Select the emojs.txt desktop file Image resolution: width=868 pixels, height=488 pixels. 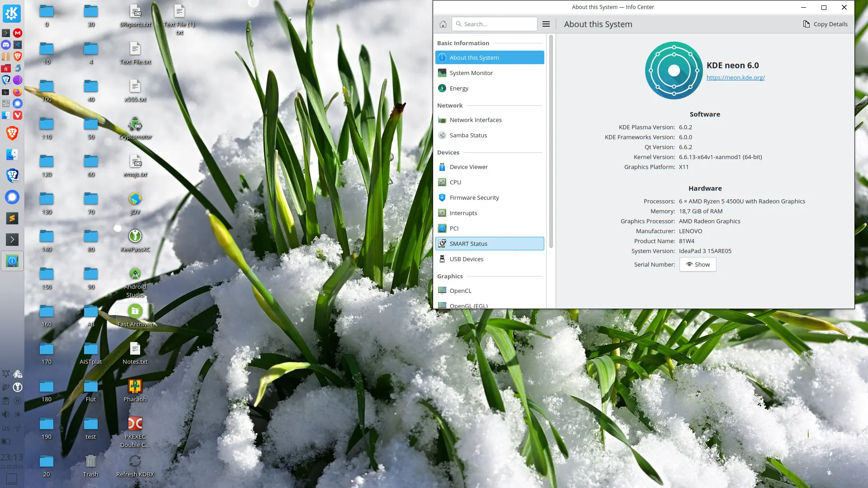pyautogui.click(x=135, y=165)
